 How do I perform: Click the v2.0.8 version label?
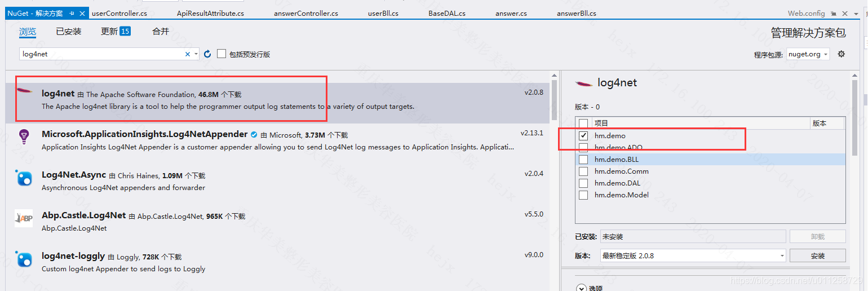tap(534, 92)
